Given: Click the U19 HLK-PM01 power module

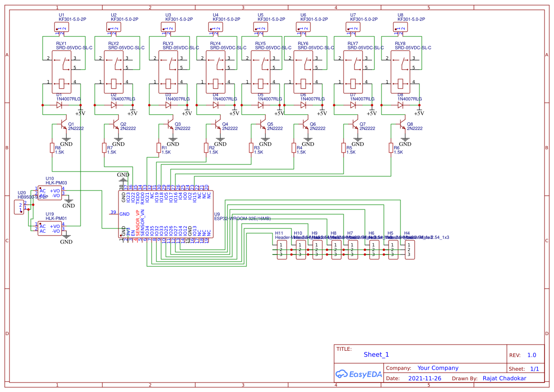Looking at the screenshot, I should point(50,228).
